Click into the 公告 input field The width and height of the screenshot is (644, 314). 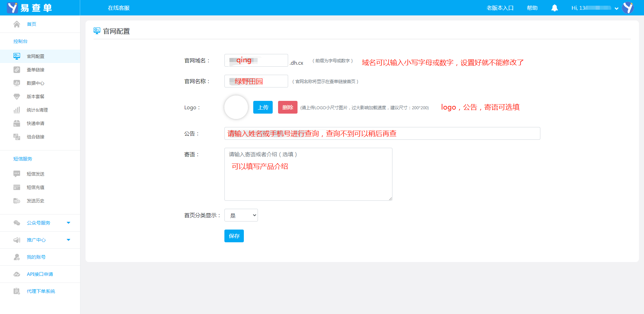click(382, 133)
